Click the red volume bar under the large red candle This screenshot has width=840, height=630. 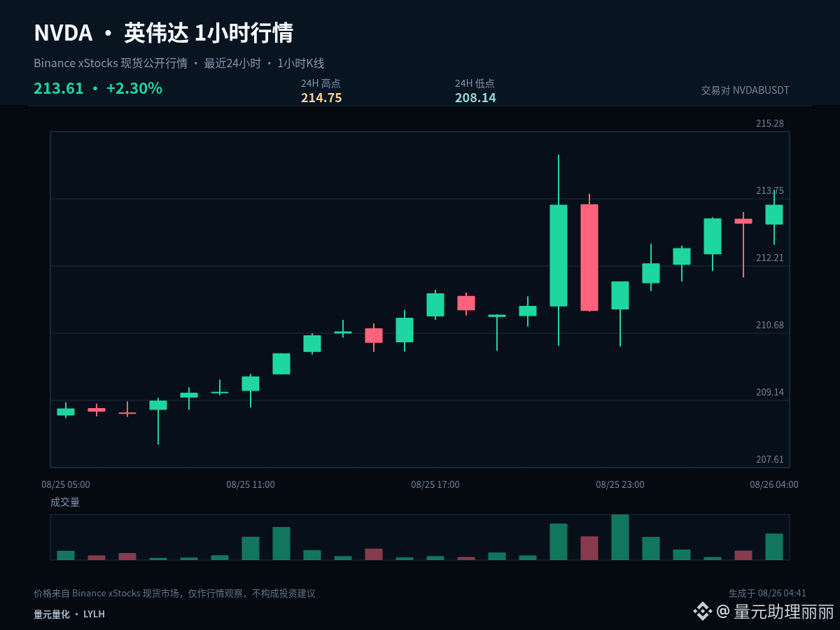pyautogui.click(x=589, y=548)
